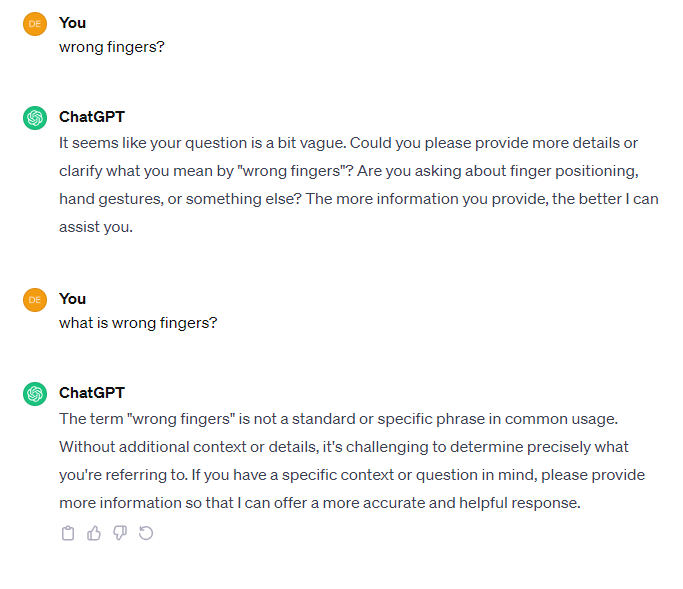Regenerate the last ChatGPT response
This screenshot has width=683, height=589.
(146, 533)
